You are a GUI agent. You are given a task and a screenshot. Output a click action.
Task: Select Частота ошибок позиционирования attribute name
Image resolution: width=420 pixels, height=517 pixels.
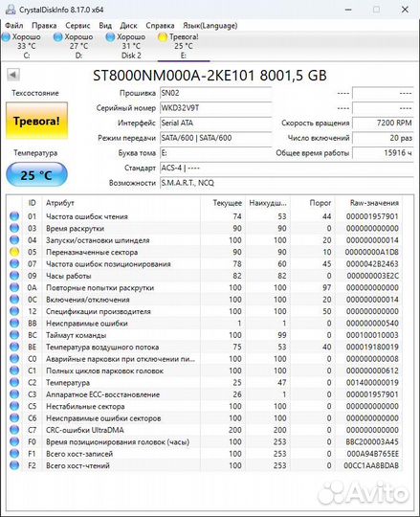108,264
